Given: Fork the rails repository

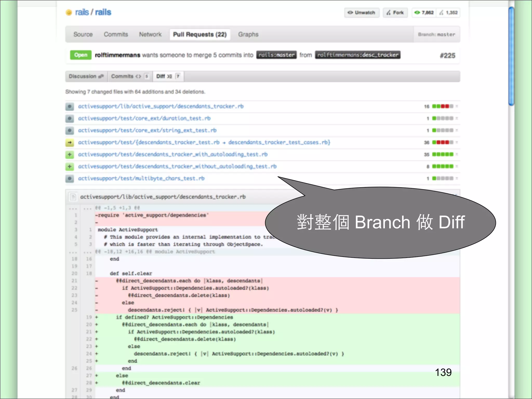Looking at the screenshot, I should tap(395, 12).
